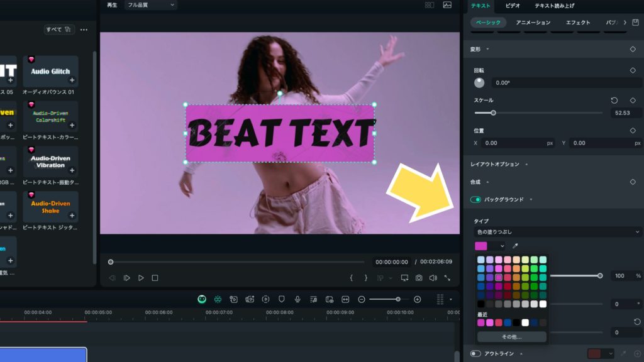Click the microphone voiceover record icon
This screenshot has width=644, height=362.
click(297, 299)
